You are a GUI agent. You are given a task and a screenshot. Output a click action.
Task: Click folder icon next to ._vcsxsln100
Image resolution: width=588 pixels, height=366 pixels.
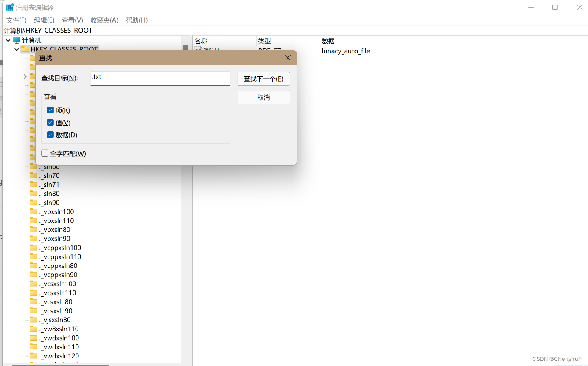point(34,284)
